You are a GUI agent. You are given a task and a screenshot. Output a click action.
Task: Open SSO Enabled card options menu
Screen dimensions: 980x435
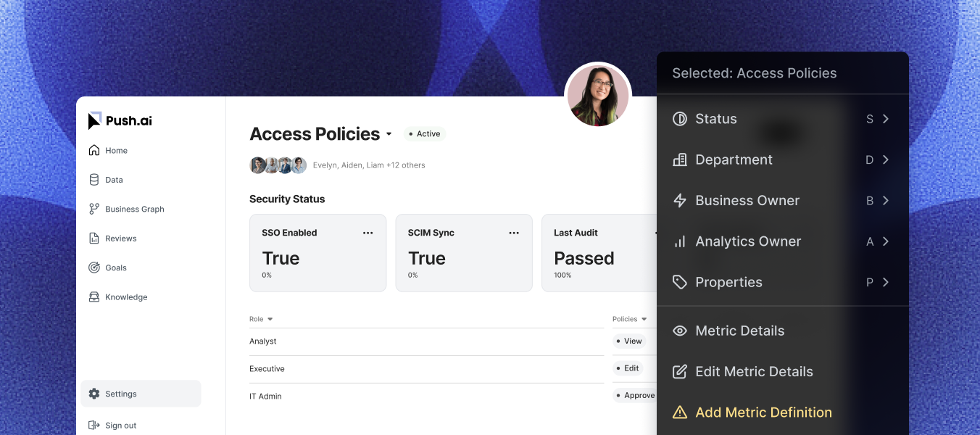point(368,233)
